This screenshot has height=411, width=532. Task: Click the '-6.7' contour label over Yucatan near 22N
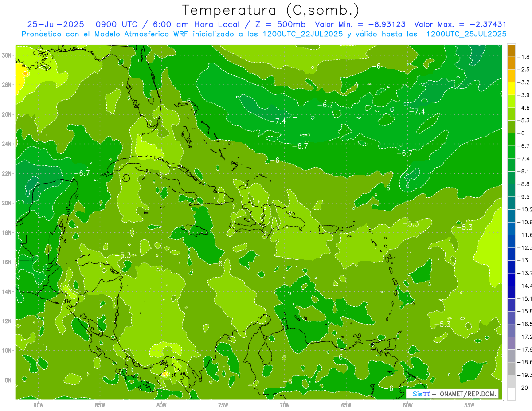(x=82, y=173)
